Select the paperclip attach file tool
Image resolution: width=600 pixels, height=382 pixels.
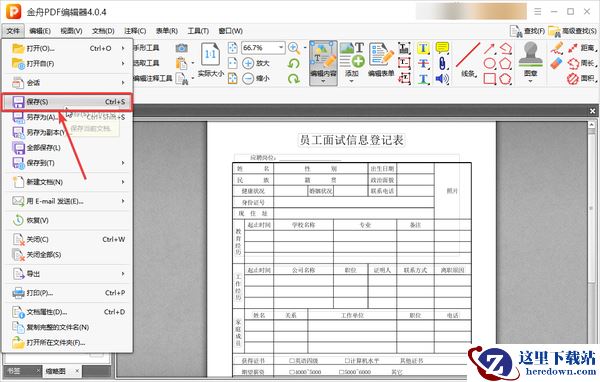[x=442, y=63]
